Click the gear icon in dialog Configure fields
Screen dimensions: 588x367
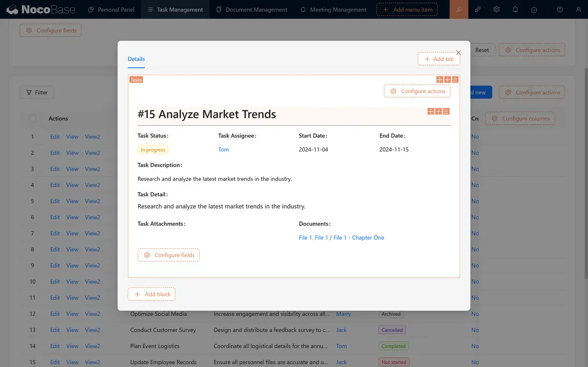[x=147, y=255]
